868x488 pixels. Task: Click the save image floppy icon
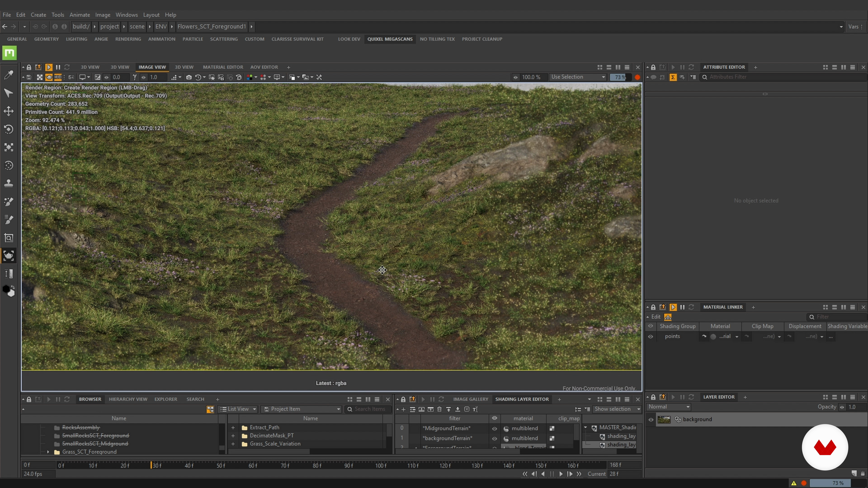(x=29, y=77)
